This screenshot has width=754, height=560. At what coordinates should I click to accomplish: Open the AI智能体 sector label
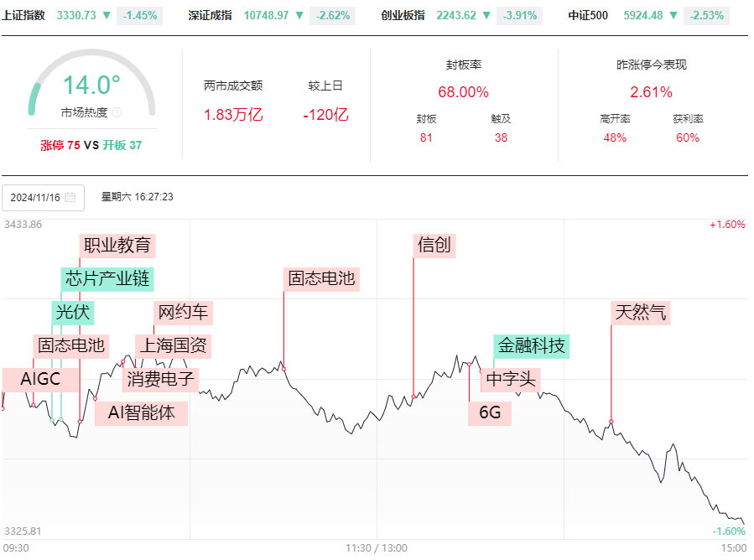141,413
